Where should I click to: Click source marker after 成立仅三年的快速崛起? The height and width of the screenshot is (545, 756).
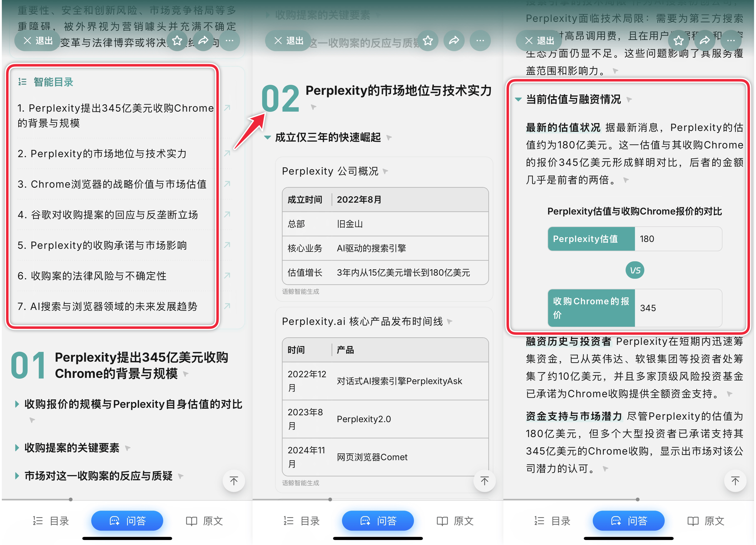[389, 137]
